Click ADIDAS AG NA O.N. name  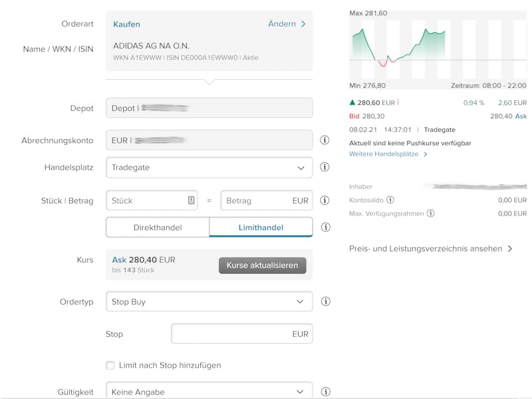151,46
